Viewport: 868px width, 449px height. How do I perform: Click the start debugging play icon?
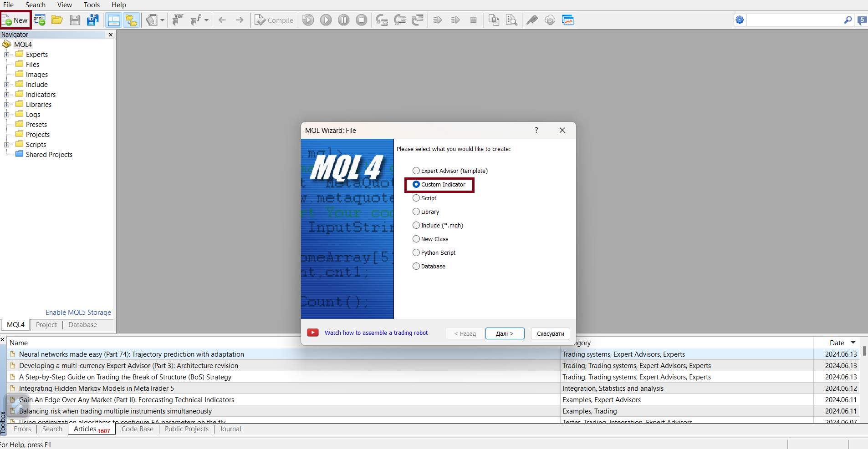(x=326, y=20)
